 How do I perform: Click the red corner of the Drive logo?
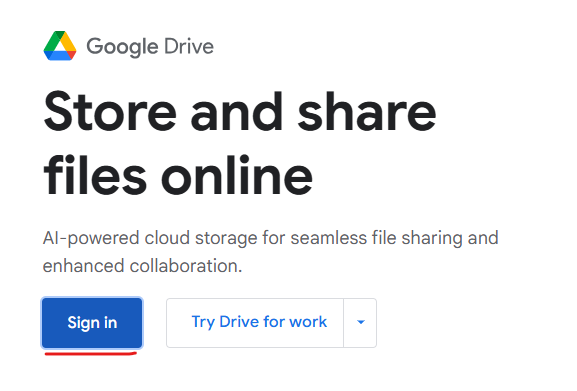click(72, 55)
